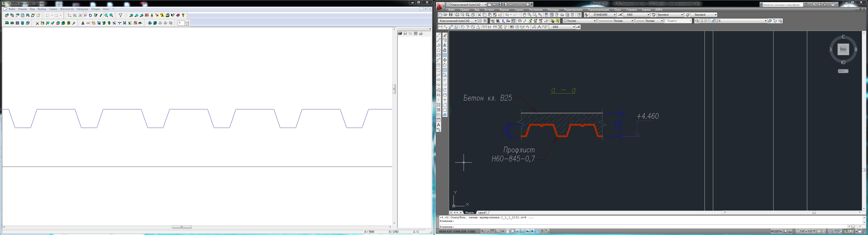Screen dimensions: 868x235
Task: Open the Размеры menu in AutoCAD
Action: pyautogui.click(x=553, y=10)
